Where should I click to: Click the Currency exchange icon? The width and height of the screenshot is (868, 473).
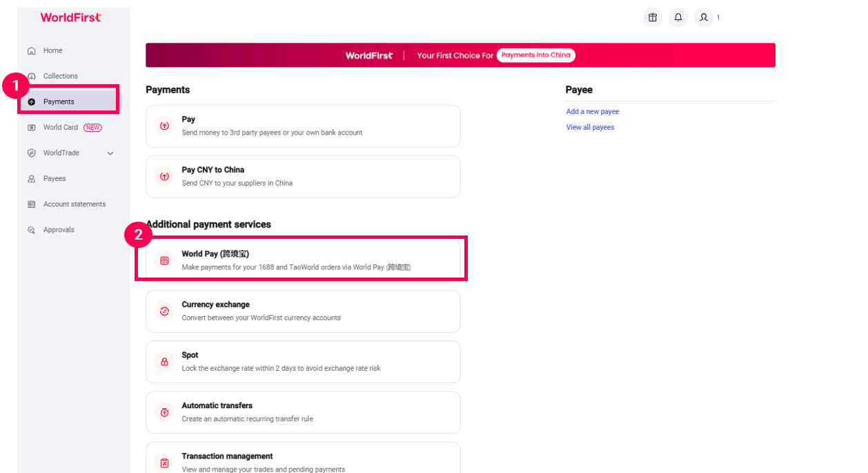(164, 311)
